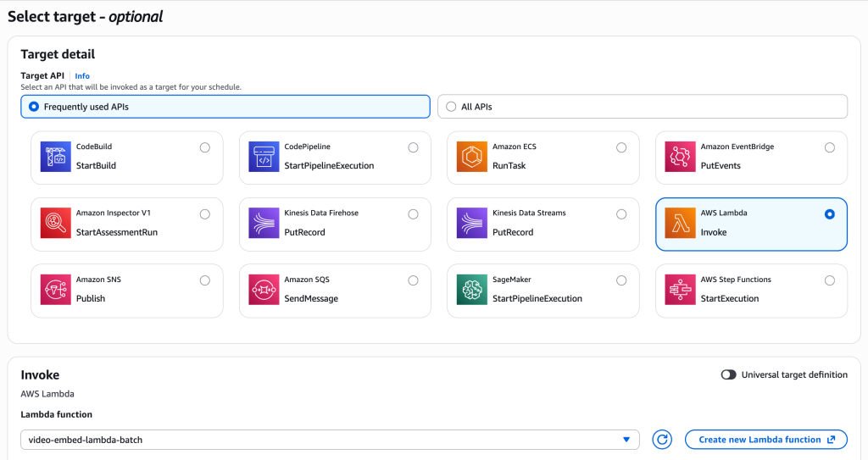Click the SendMessage text
Image resolution: width=868 pixels, height=460 pixels.
point(311,298)
